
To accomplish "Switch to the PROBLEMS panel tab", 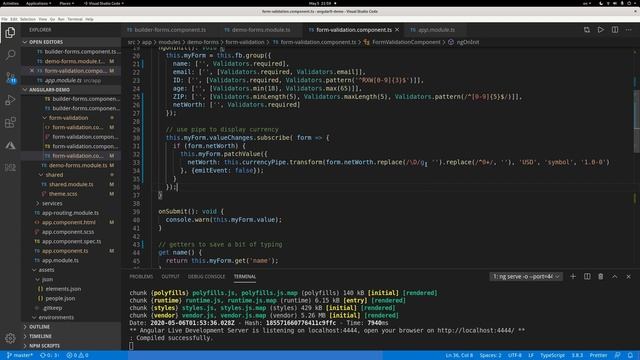I will point(141,276).
